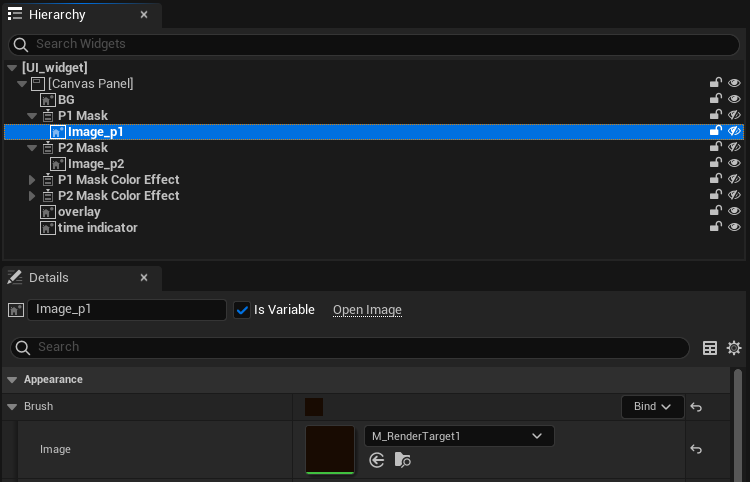Image resolution: width=750 pixels, height=482 pixels.
Task: Click the Open Image link
Action: 367,310
